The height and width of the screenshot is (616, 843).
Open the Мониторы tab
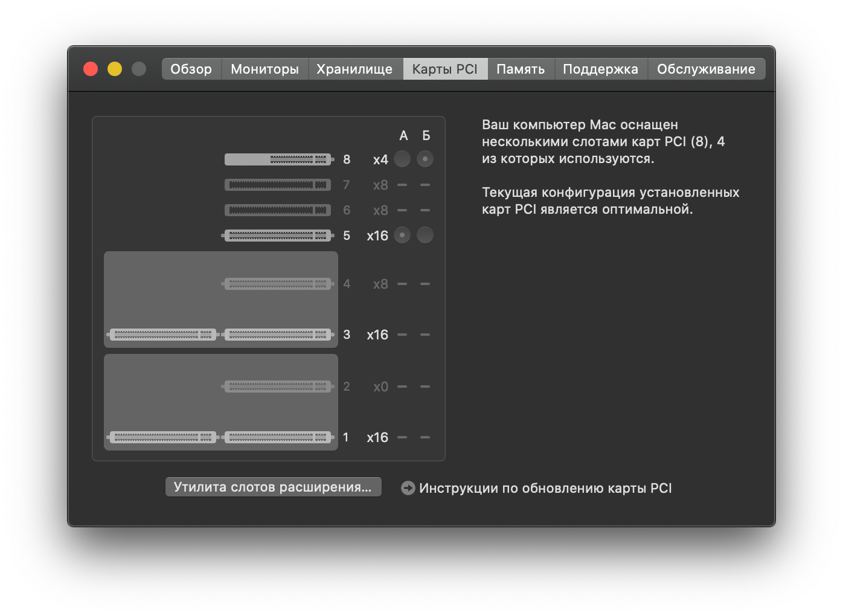265,69
